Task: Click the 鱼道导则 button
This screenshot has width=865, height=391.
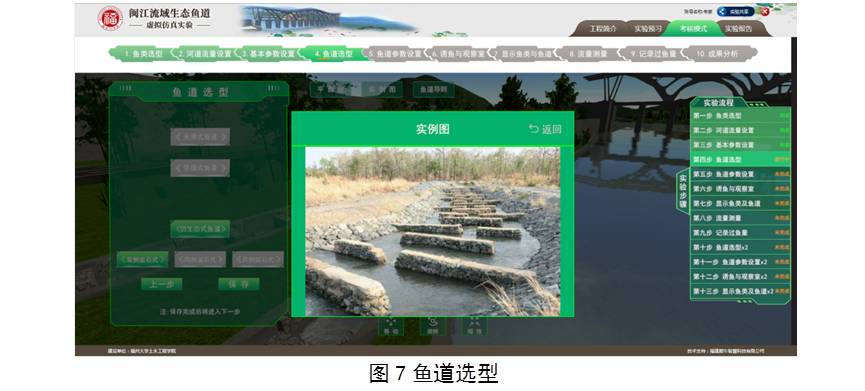Action: point(433,89)
